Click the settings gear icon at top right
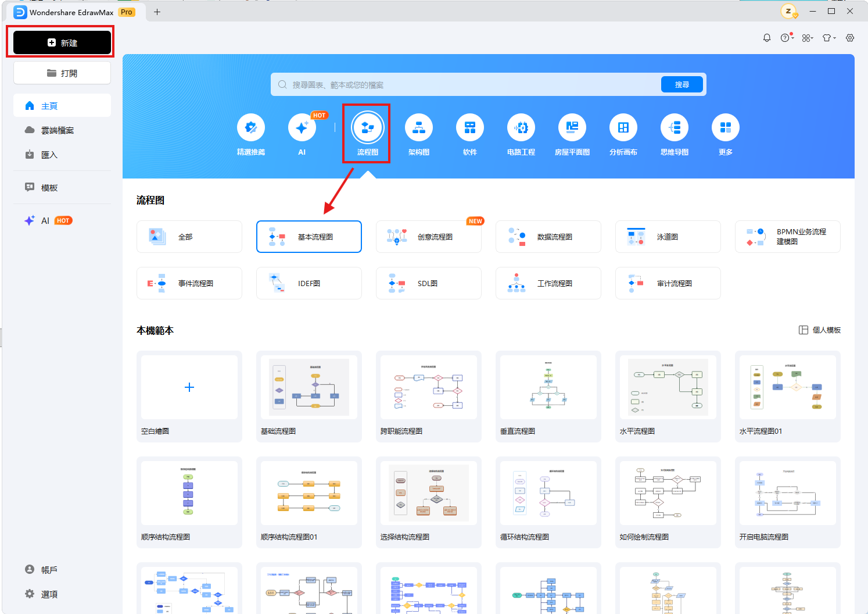This screenshot has height=614, width=868. pos(850,38)
